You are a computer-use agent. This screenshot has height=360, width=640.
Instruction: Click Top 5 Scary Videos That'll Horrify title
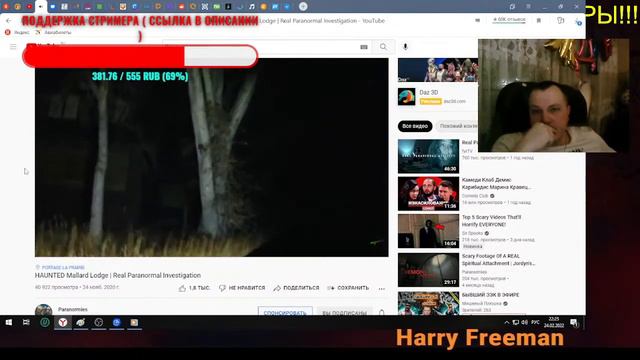[x=491, y=221]
